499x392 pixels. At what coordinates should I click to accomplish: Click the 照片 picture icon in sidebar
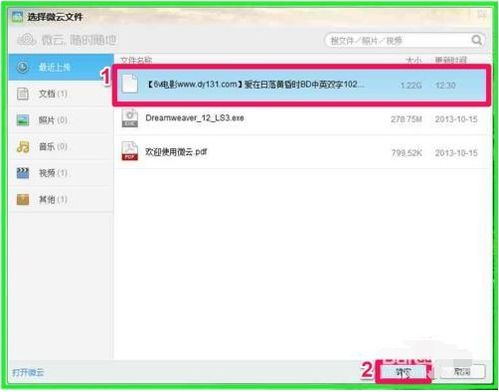23,120
